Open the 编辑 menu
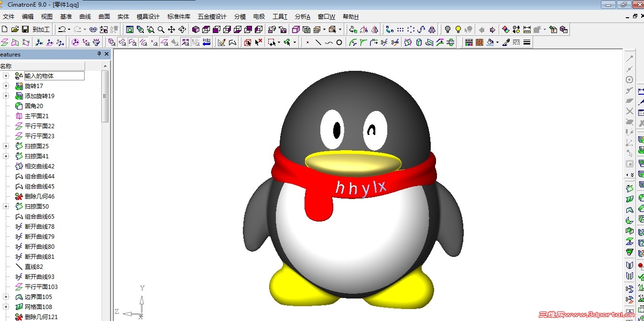The image size is (644, 321). [28, 17]
